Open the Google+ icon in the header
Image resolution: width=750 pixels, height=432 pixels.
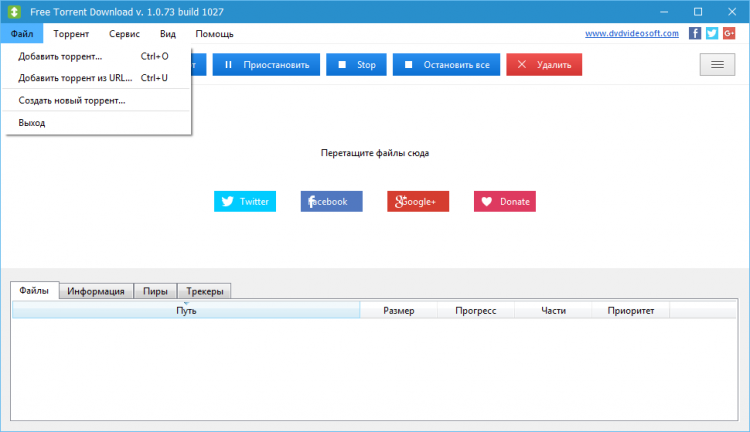(729, 33)
